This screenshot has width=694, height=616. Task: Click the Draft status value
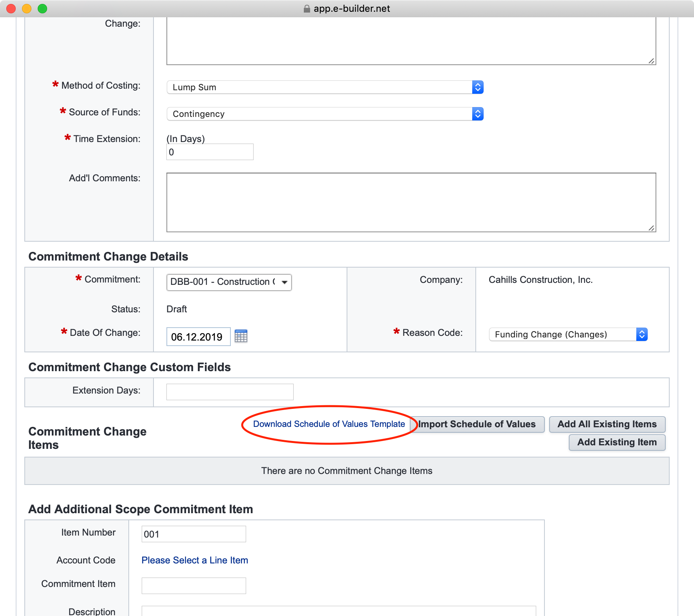177,309
